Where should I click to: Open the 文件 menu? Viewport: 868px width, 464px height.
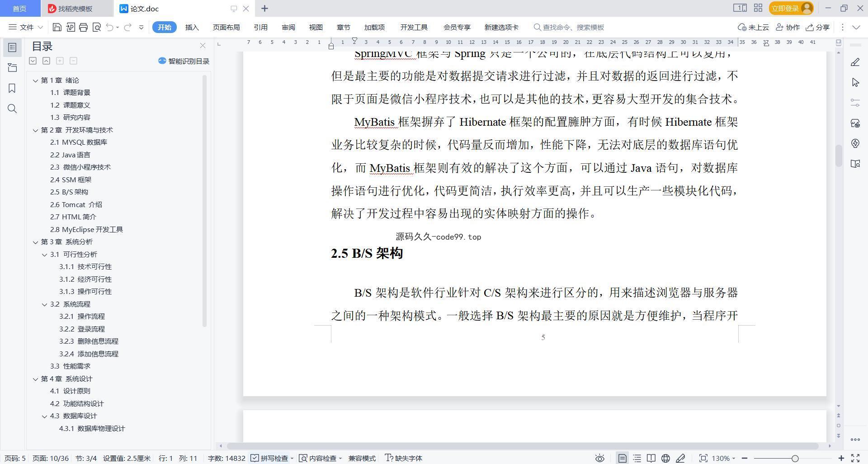click(26, 27)
